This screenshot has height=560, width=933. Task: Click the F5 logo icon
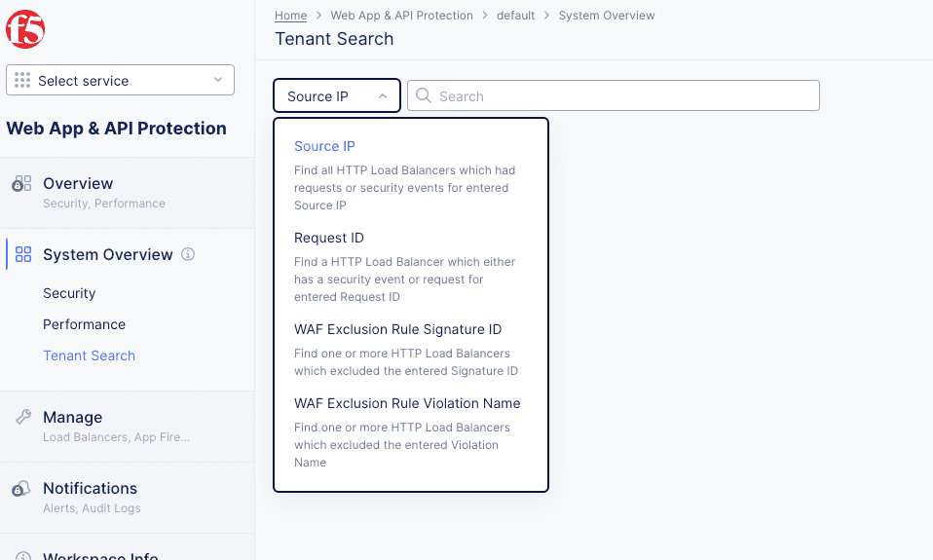(25, 29)
